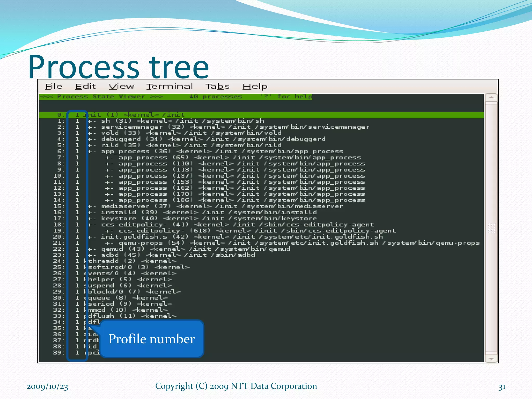
Task: Open the Help menu
Action: point(255,87)
